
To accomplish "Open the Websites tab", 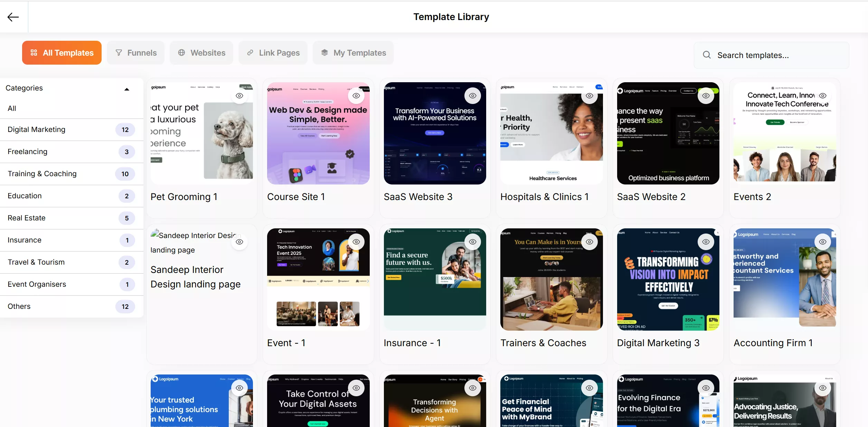I will 201,53.
